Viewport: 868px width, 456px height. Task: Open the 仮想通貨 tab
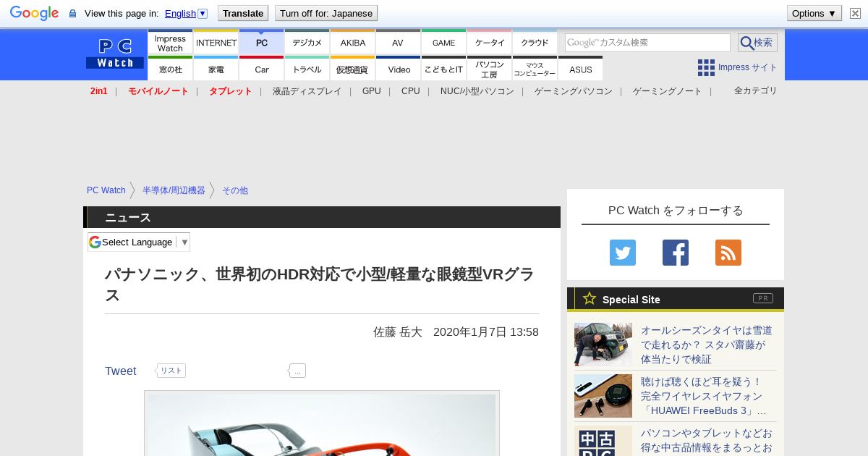(x=353, y=69)
